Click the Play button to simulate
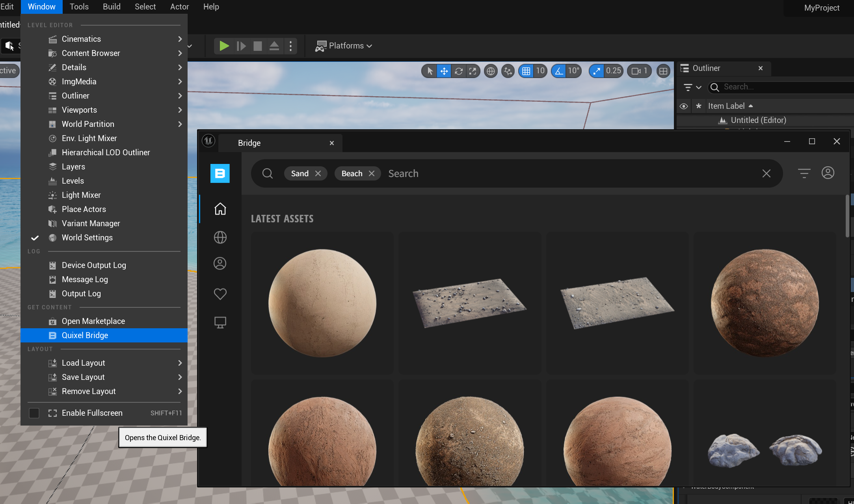Image resolution: width=854 pixels, height=504 pixels. pos(224,45)
